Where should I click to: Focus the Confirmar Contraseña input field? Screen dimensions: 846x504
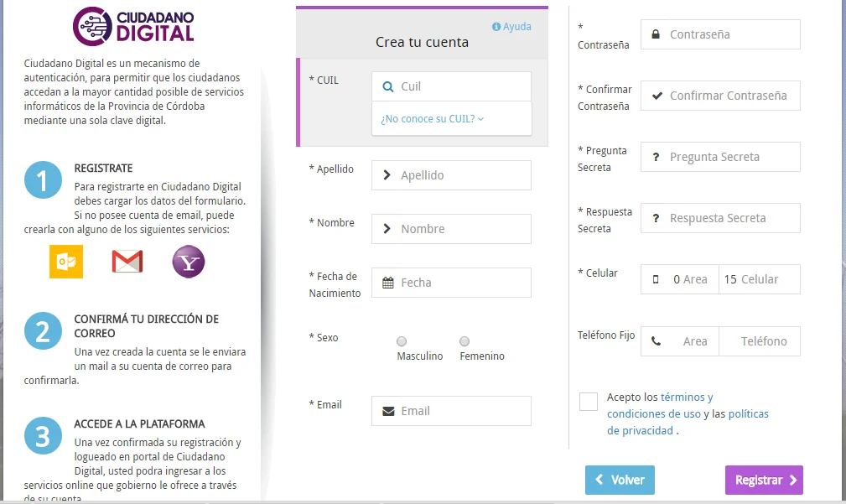720,96
